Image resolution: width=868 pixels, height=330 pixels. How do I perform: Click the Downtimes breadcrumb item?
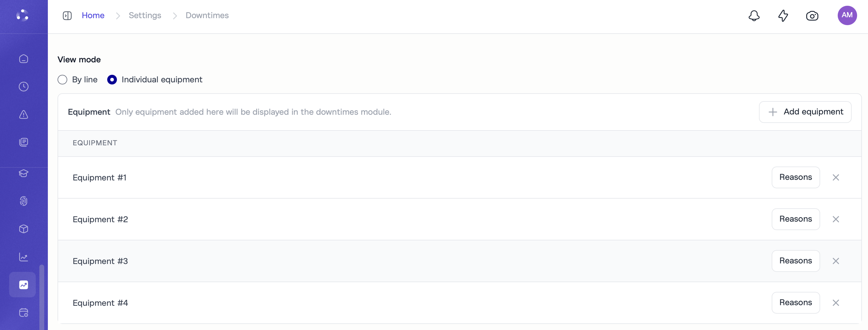click(x=207, y=15)
